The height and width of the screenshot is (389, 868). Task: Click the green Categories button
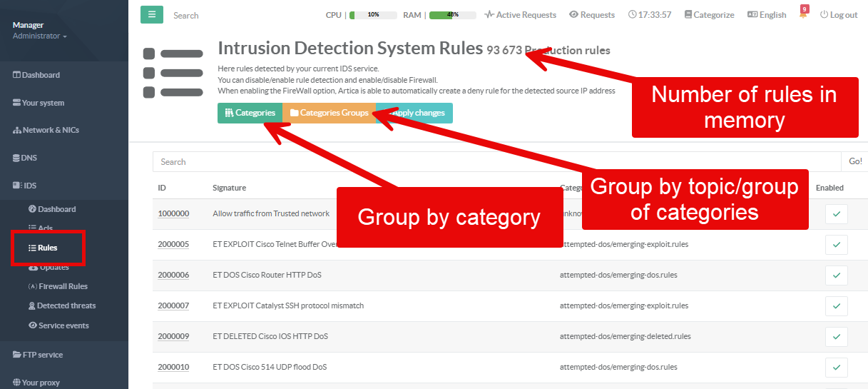pyautogui.click(x=250, y=113)
